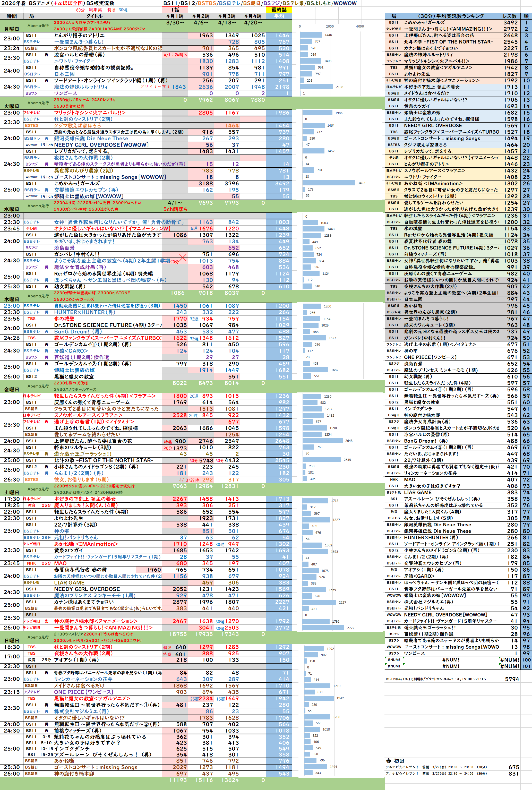
Task: Click the yellow 最終話 header cell
Action: 279,10
